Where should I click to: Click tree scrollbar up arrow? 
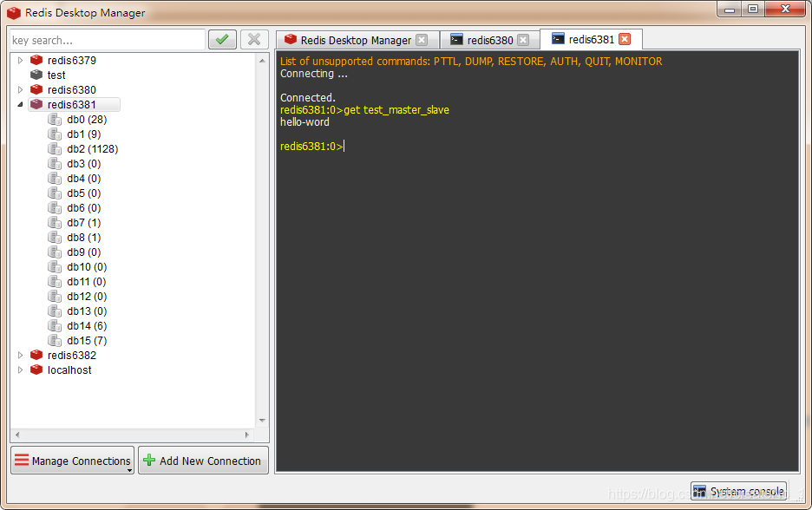coord(262,61)
